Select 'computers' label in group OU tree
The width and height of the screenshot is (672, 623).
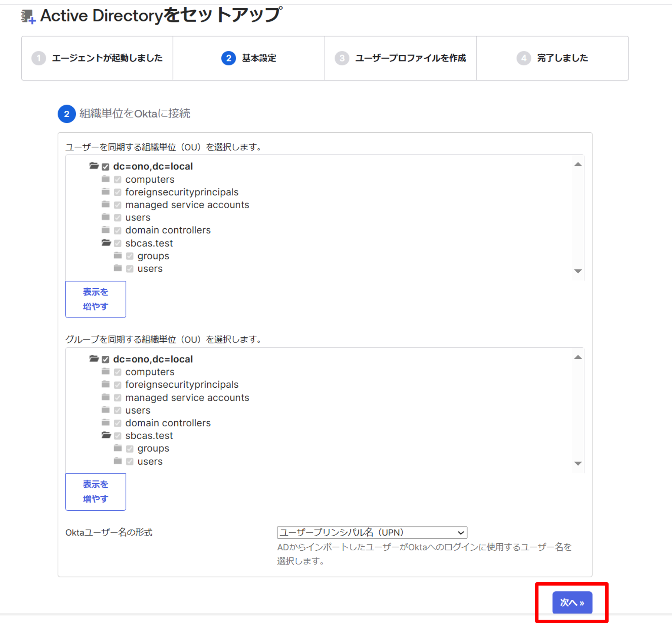(x=150, y=372)
